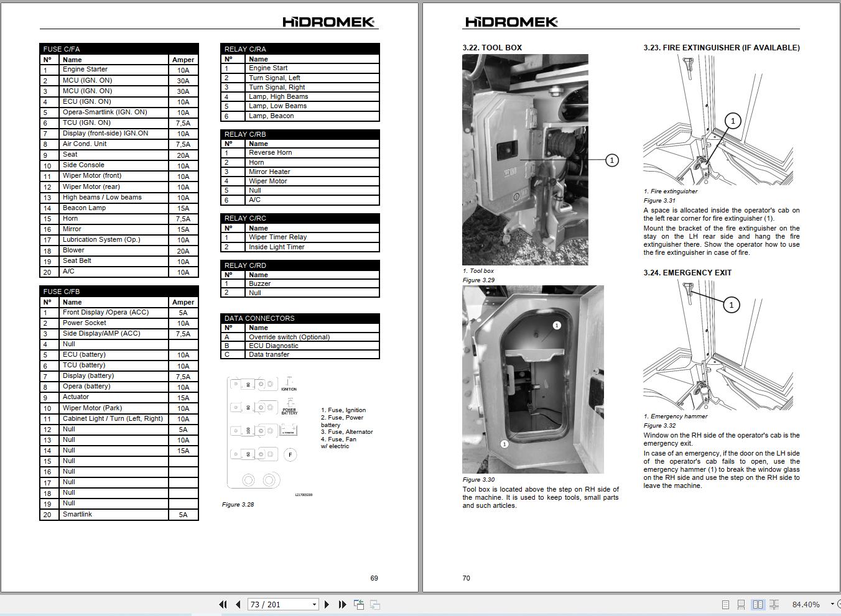The width and height of the screenshot is (841, 616).
Task: Click the open tool box photo Figure 3.30
Action: pyautogui.click(x=532, y=379)
